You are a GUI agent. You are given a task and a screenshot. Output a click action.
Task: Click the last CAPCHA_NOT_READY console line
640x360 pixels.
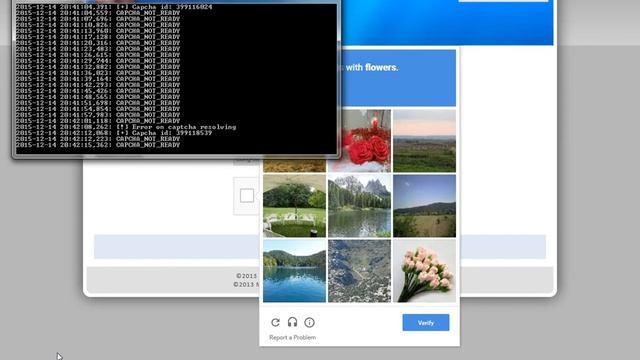(x=98, y=145)
